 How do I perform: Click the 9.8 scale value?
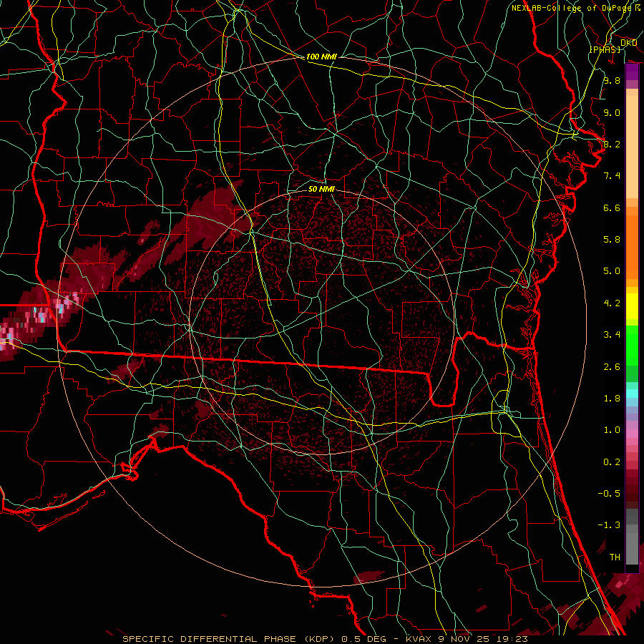612,80
